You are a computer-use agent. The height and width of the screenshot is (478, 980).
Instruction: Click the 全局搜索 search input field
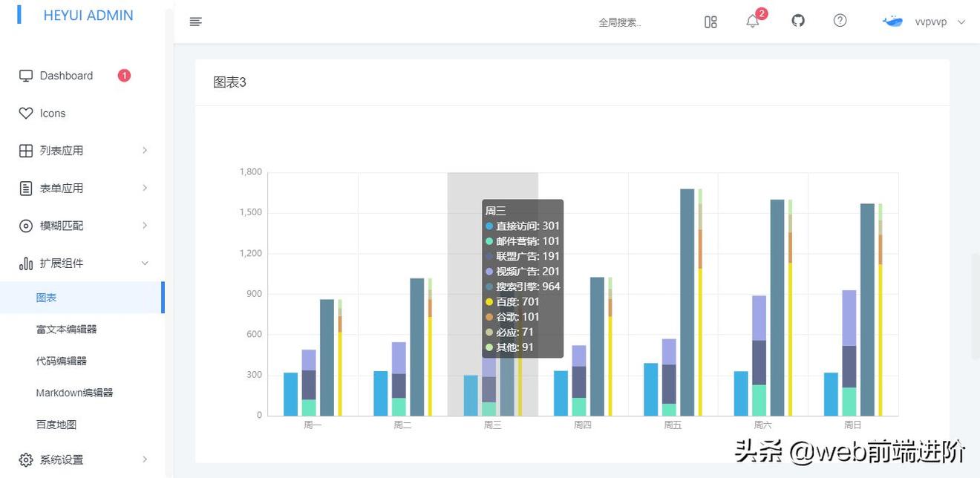click(x=620, y=22)
